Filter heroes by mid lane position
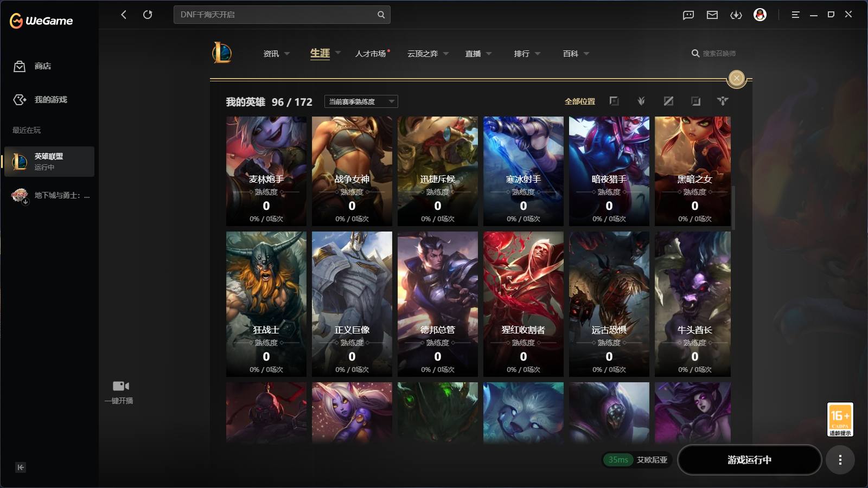Viewport: 868px width, 488px height. tap(668, 101)
